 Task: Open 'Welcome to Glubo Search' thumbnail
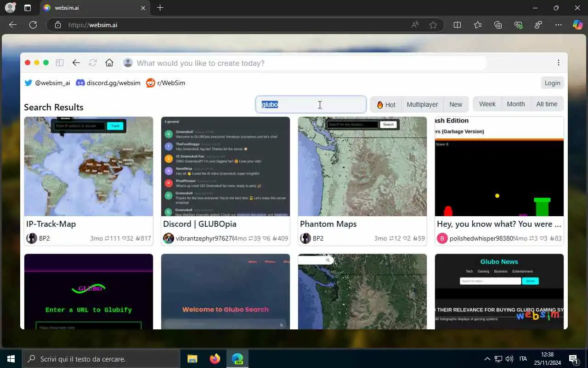point(226,292)
